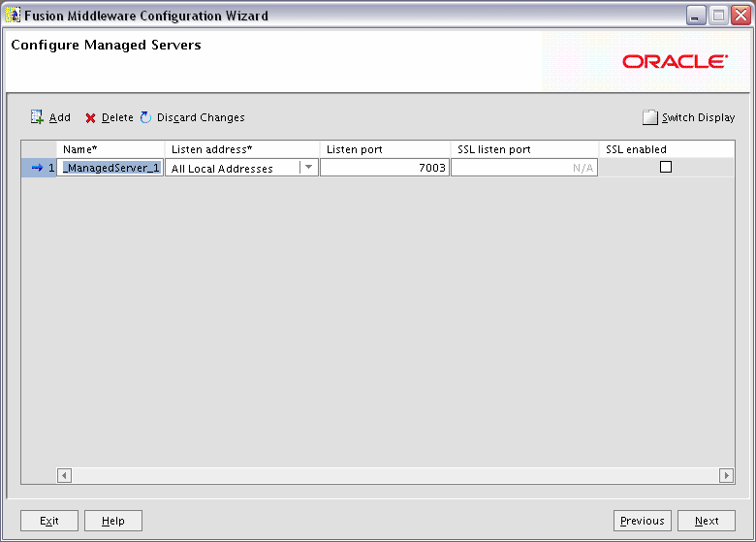Click the Delete label in toolbar
The height and width of the screenshot is (542, 756).
click(x=117, y=117)
